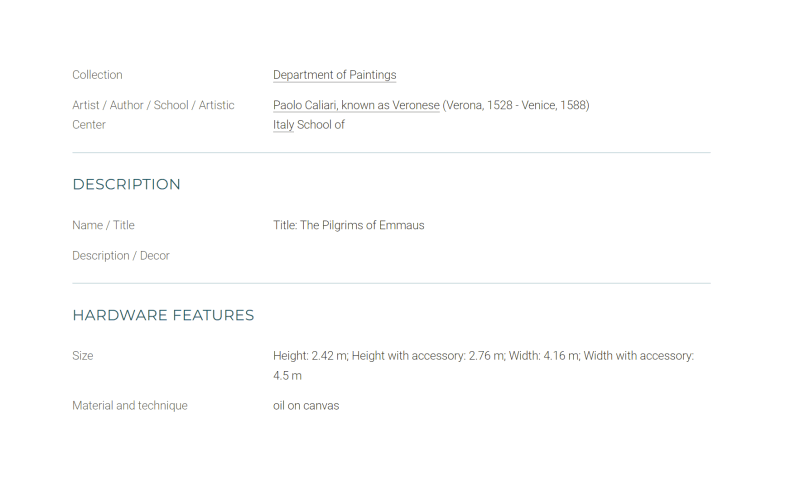Open the Department of Paintings link
The image size is (800, 477).
pyautogui.click(x=334, y=75)
